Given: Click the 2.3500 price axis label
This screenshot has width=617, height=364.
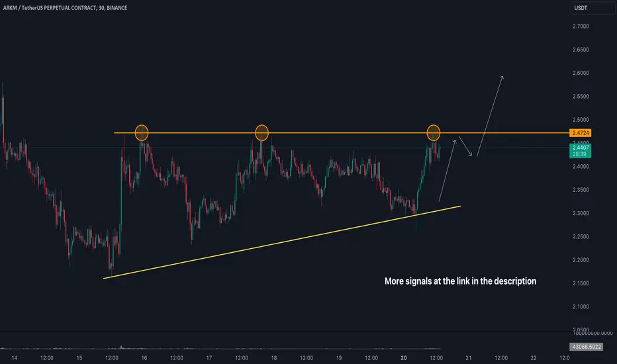Looking at the screenshot, I should [x=581, y=190].
